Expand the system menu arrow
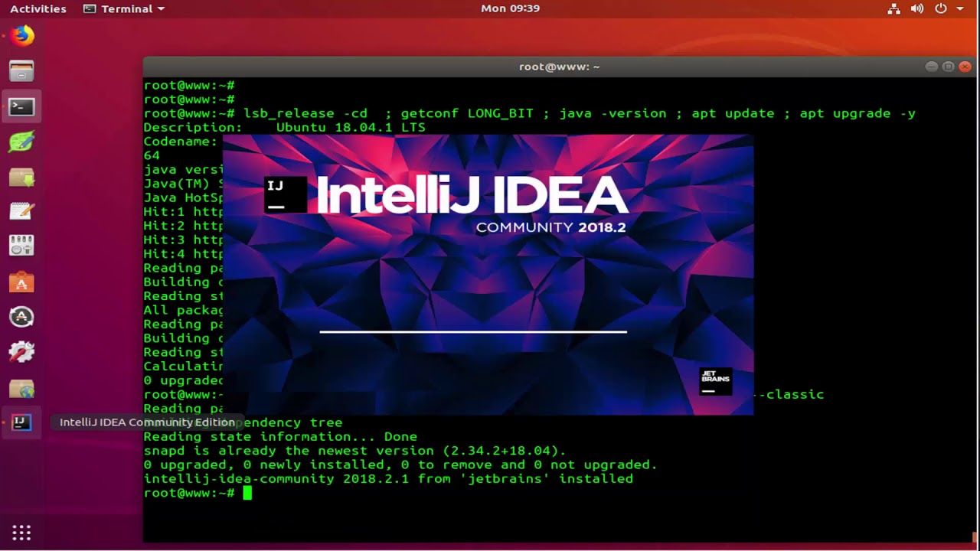Image resolution: width=980 pixels, height=551 pixels. (x=960, y=9)
